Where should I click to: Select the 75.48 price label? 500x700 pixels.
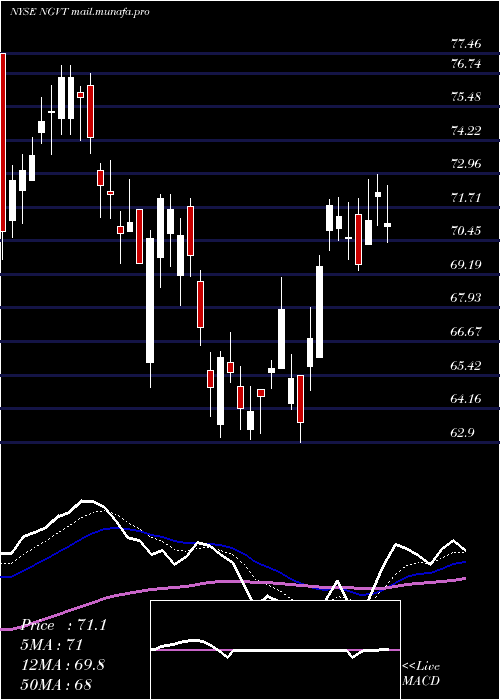(x=466, y=97)
